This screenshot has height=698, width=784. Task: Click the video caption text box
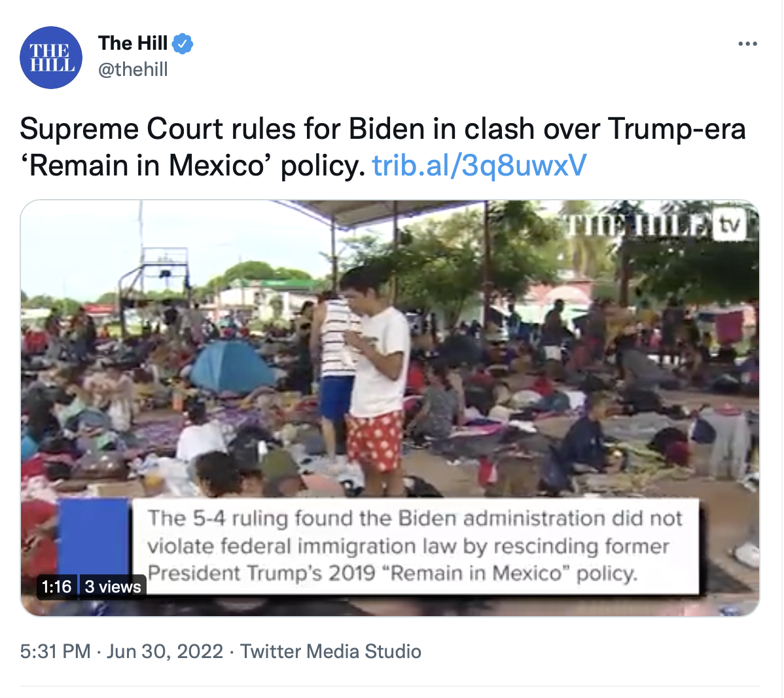[415, 546]
